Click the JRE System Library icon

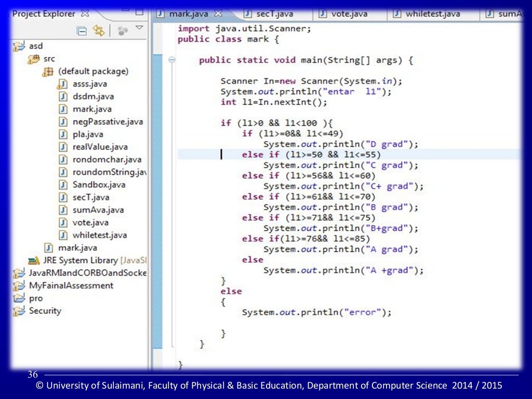tap(34, 260)
